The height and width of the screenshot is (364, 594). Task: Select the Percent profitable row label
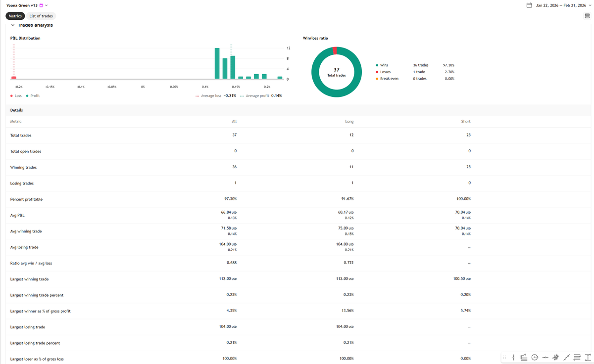tap(26, 199)
